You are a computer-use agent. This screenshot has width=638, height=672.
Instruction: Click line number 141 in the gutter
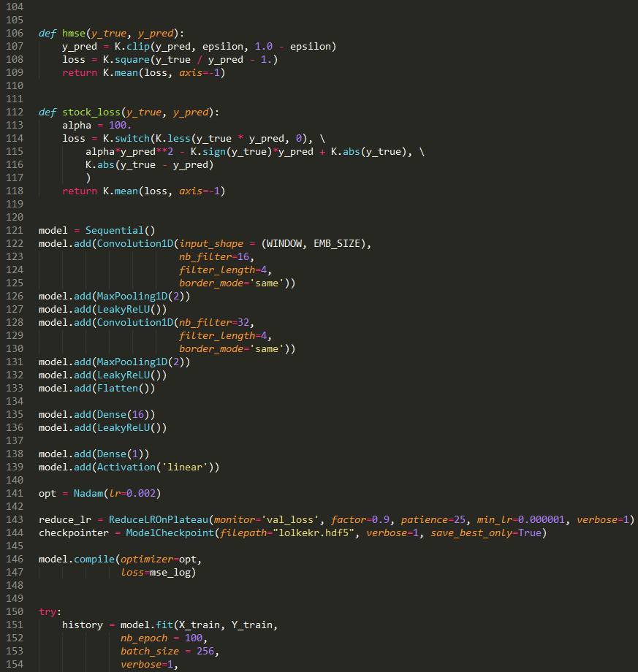pyautogui.click(x=15, y=493)
